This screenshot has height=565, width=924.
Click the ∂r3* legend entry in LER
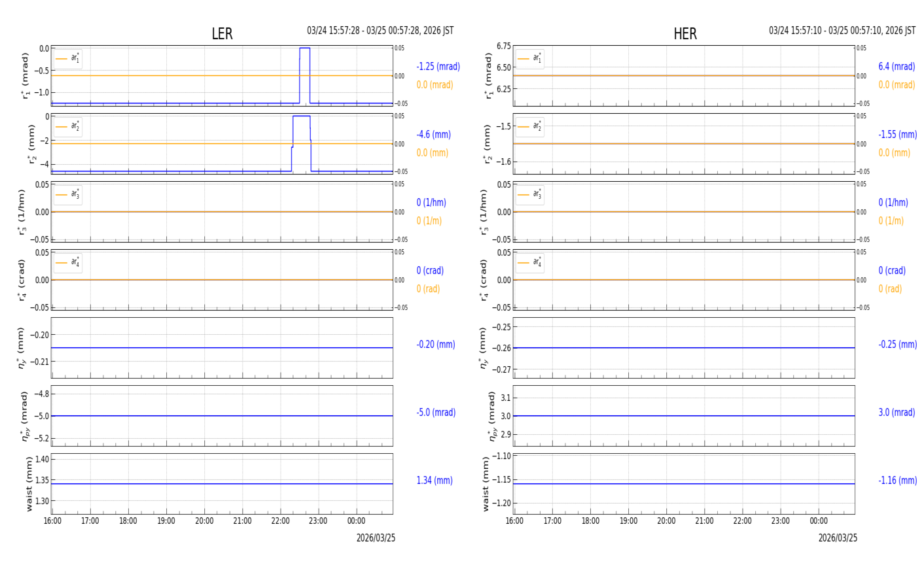pyautogui.click(x=68, y=195)
